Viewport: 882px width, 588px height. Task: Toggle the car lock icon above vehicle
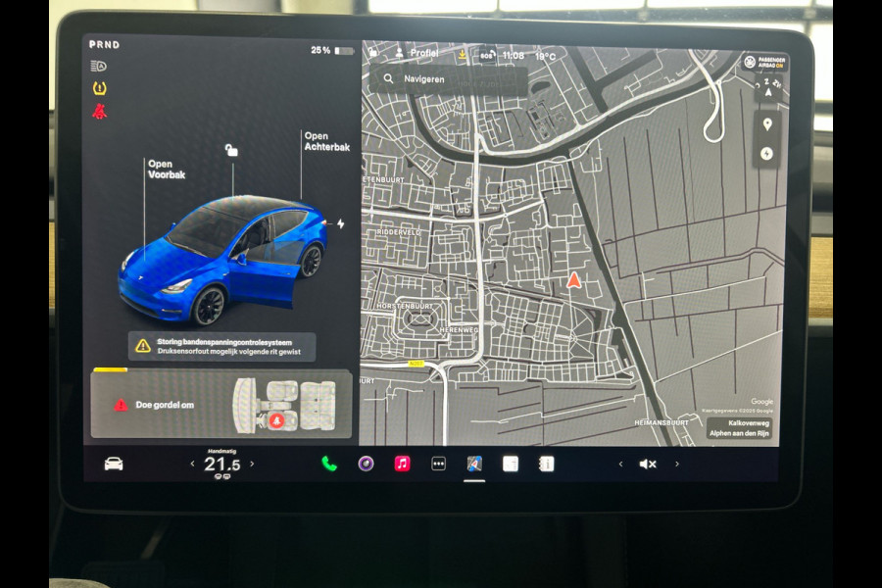[x=231, y=150]
